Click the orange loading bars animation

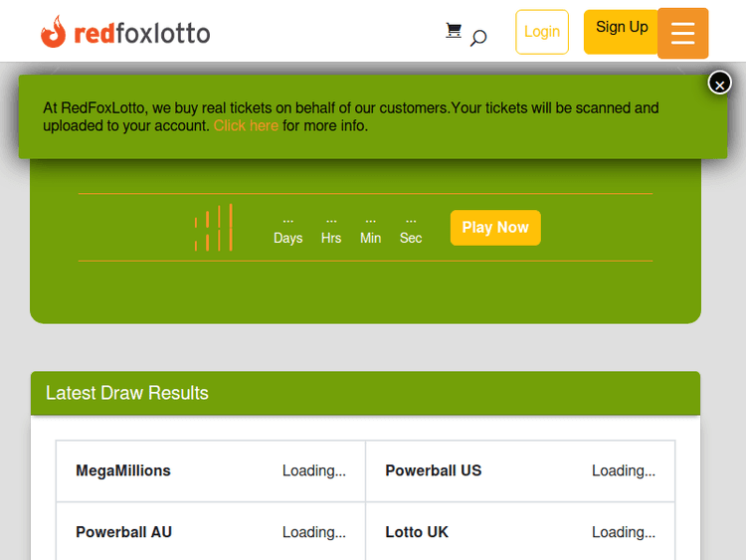coord(213,228)
